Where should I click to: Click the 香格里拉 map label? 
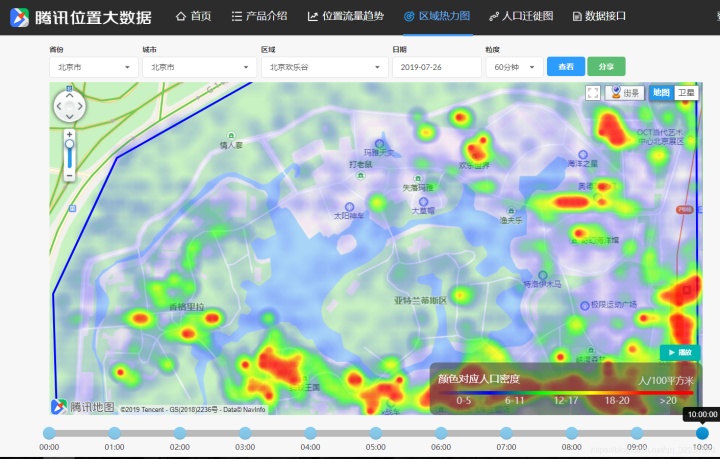(x=186, y=307)
